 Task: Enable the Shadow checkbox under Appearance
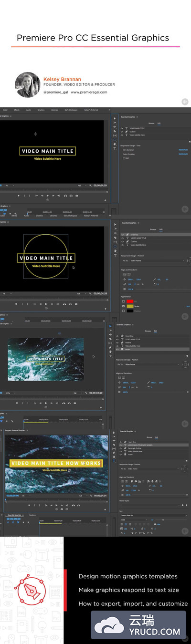(123, 311)
